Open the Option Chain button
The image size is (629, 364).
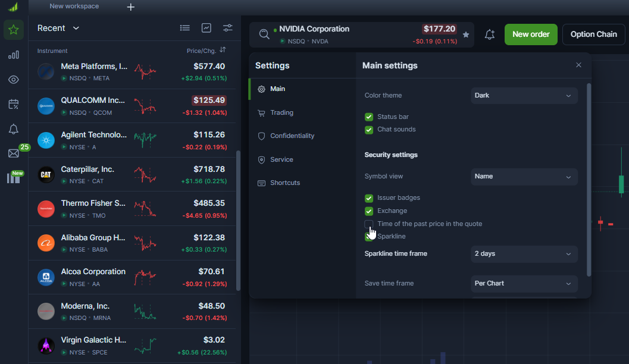[x=593, y=34]
